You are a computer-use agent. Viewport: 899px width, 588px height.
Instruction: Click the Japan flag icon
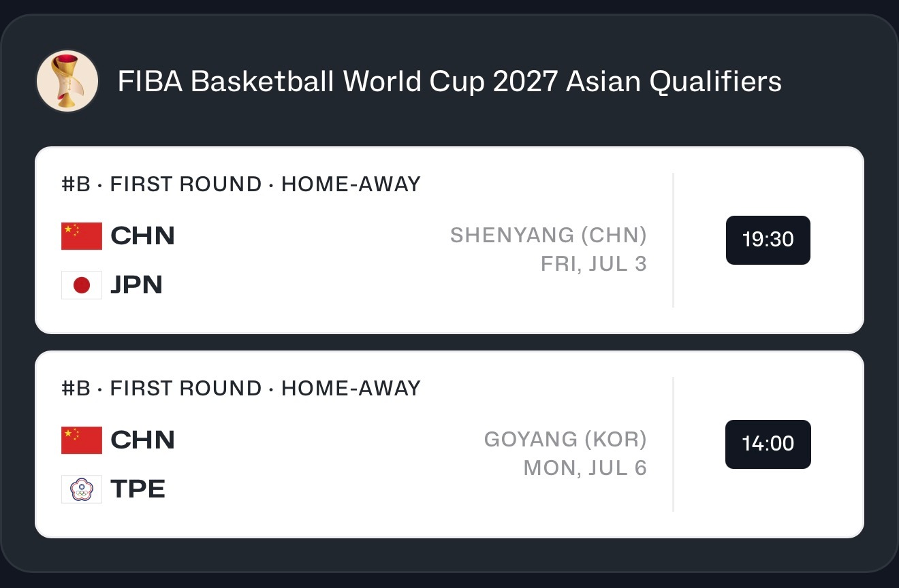point(82,285)
